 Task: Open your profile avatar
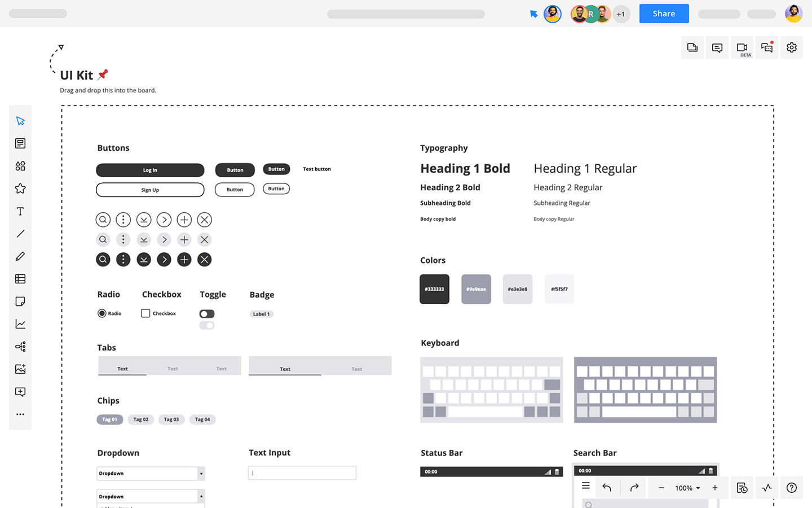click(794, 14)
